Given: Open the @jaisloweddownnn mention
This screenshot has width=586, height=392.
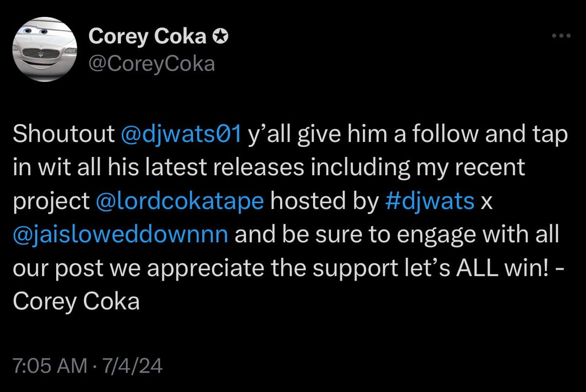Looking at the screenshot, I should click(x=121, y=233).
